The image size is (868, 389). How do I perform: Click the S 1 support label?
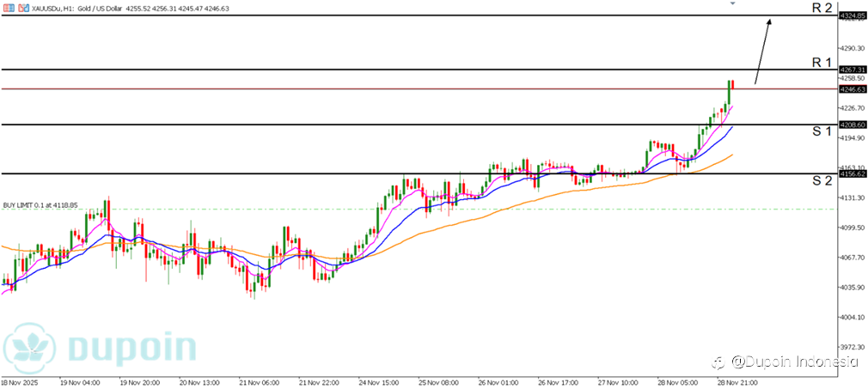coord(822,131)
